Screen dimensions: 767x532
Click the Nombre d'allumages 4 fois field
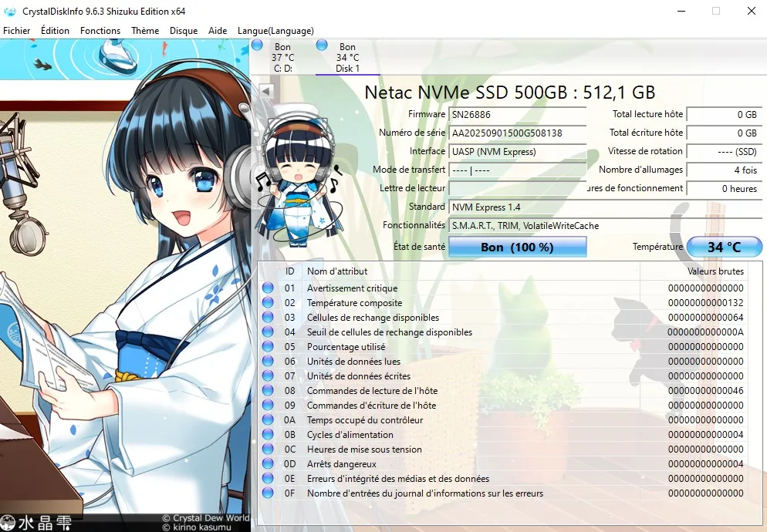pos(725,170)
